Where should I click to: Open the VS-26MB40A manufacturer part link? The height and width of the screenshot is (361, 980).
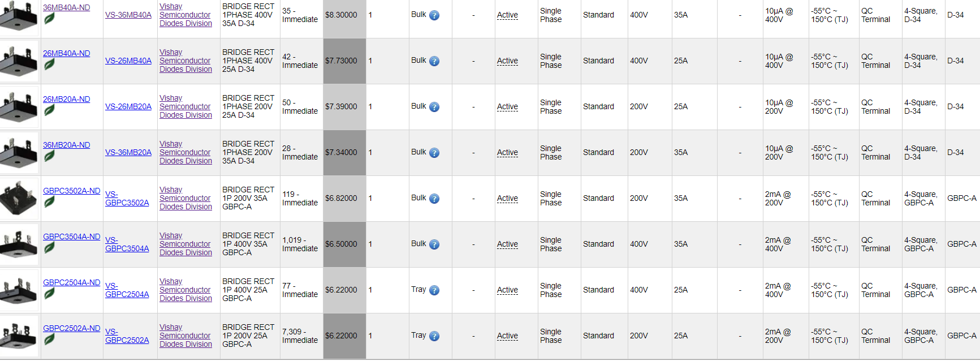128,61
